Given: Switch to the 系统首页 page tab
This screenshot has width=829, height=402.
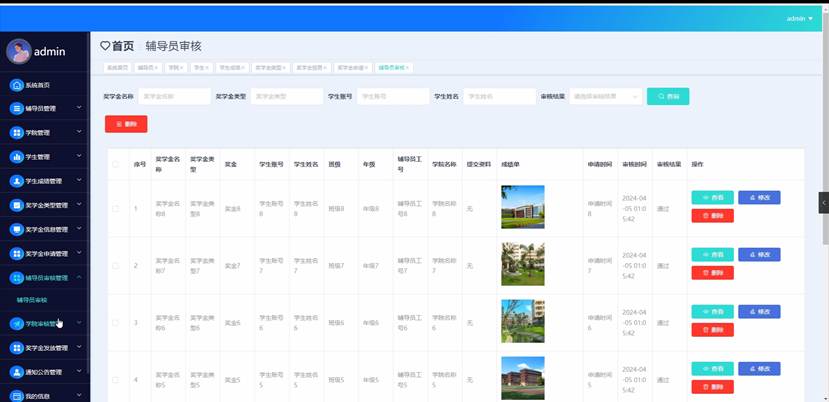Looking at the screenshot, I should point(117,68).
